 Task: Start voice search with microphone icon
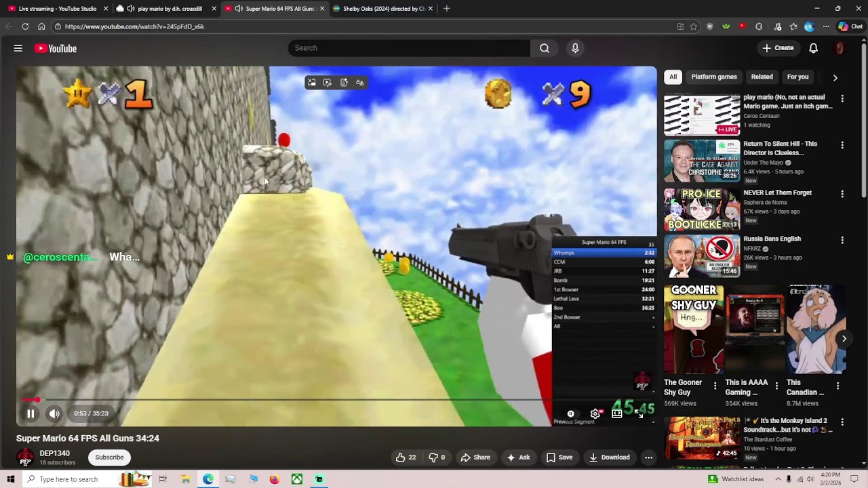tap(575, 48)
